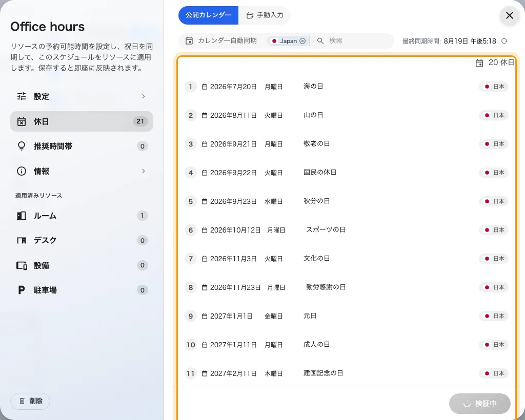Screen dimensions: 525x420
Task: Click the 20 休日 calendar icon
Action: pos(479,63)
